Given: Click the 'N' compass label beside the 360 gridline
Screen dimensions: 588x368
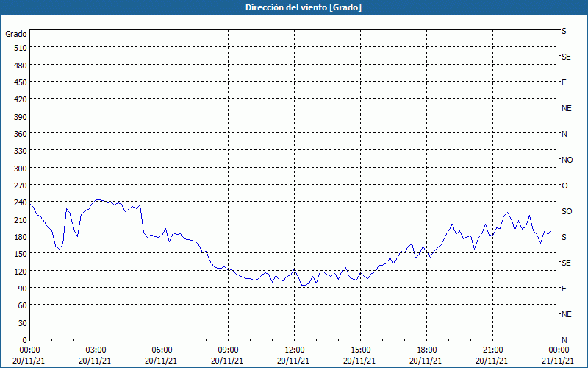Looking at the screenshot, I should click(x=564, y=134).
